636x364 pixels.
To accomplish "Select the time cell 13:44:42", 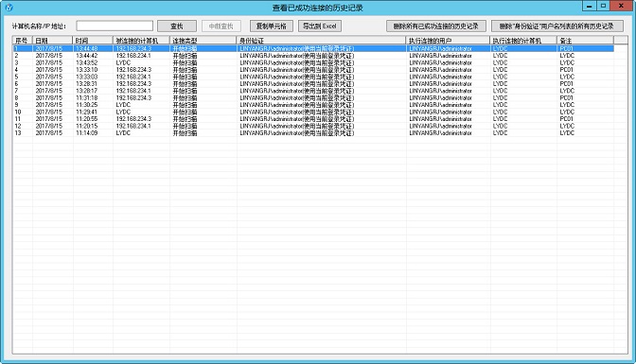I will coord(86,56).
